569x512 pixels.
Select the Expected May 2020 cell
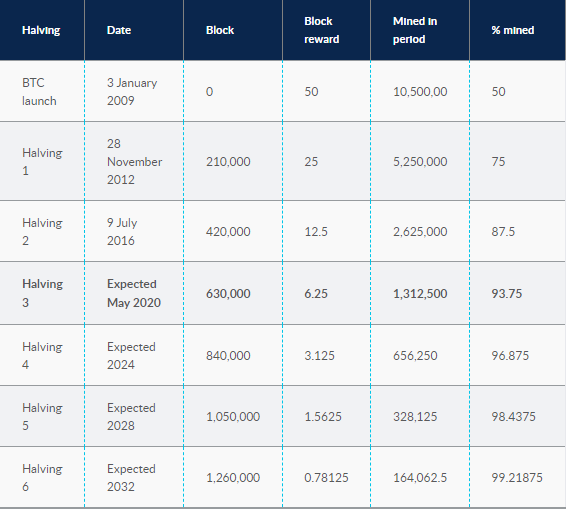134,293
